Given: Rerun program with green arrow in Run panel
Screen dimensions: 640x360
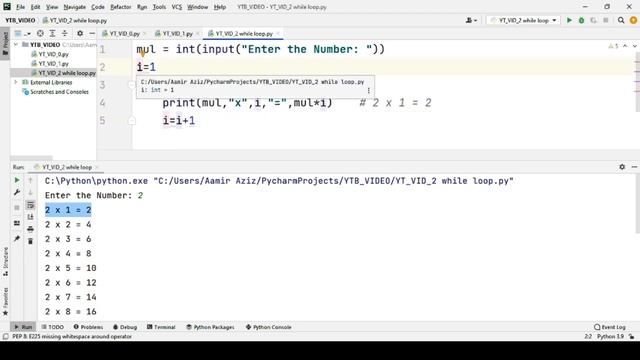Looking at the screenshot, I should coord(17,180).
